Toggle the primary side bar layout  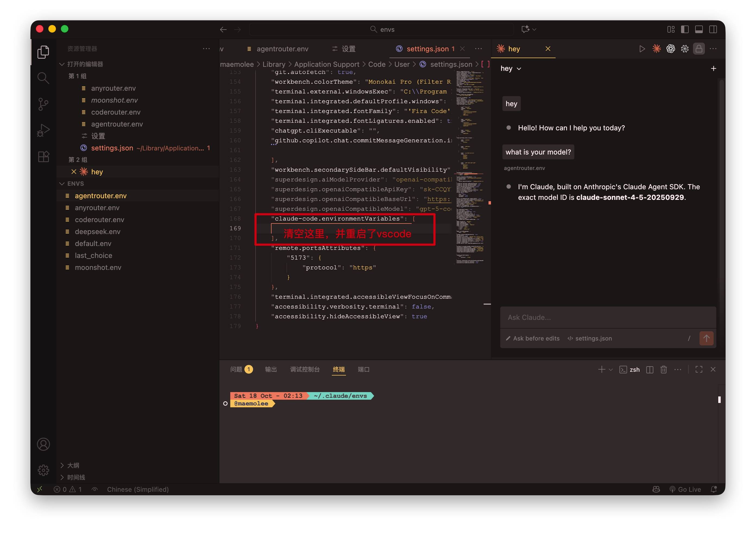point(685,29)
